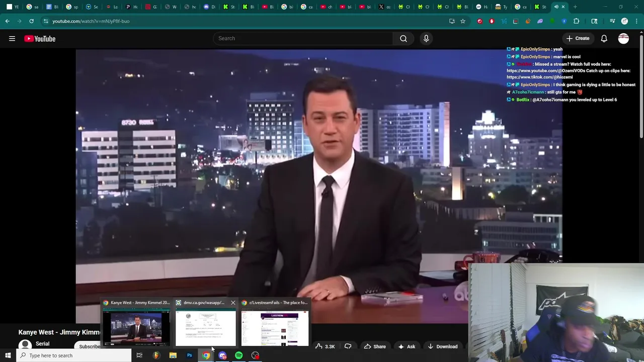Go back with the browser back arrow

click(x=7, y=21)
